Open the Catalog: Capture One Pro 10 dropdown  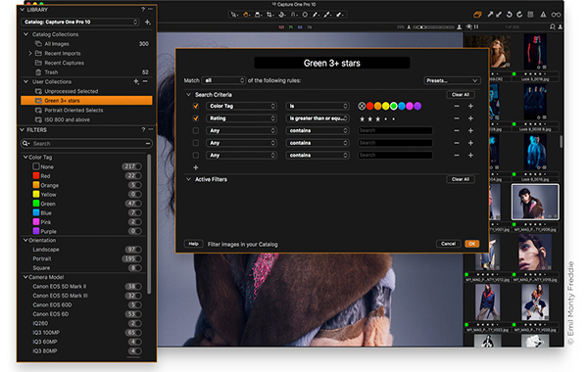tap(80, 23)
